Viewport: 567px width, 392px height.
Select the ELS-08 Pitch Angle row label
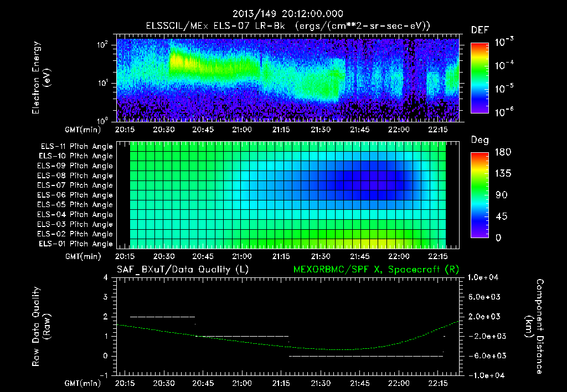(x=75, y=176)
